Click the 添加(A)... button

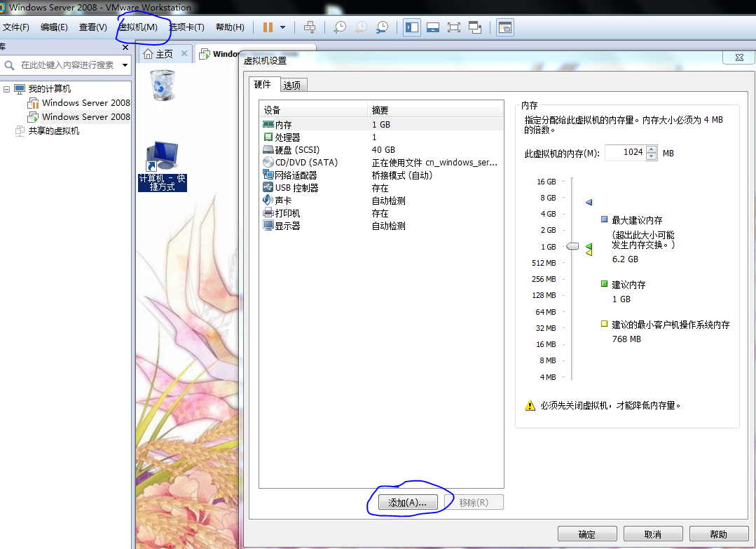pyautogui.click(x=408, y=503)
